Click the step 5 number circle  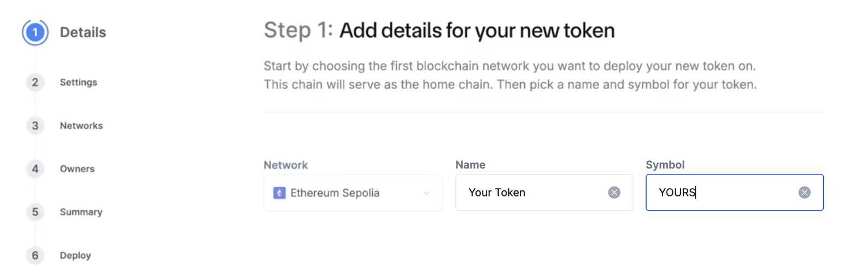(x=35, y=212)
